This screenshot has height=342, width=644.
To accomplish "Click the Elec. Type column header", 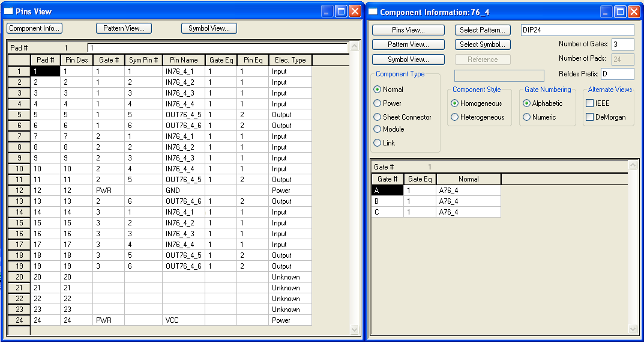I will tap(290, 60).
